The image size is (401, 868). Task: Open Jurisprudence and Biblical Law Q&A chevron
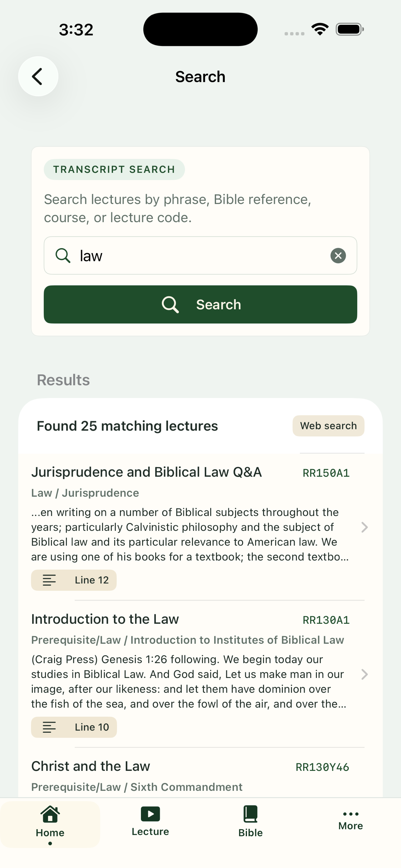click(x=364, y=527)
